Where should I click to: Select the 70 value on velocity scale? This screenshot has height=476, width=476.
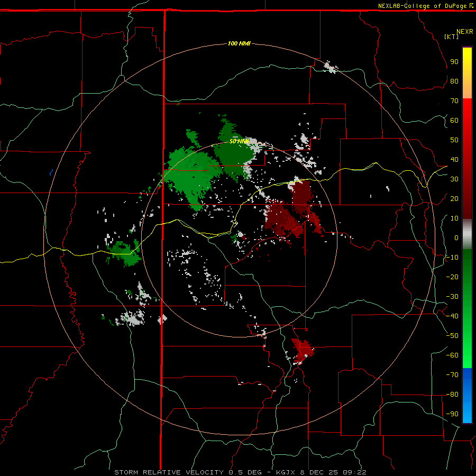(x=454, y=101)
